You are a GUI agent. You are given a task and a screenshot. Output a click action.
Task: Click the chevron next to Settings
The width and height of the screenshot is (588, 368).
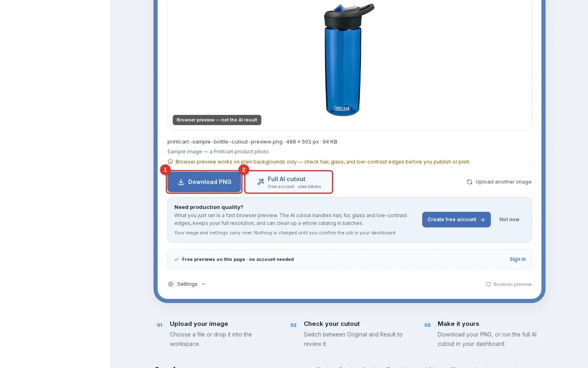[x=203, y=284]
